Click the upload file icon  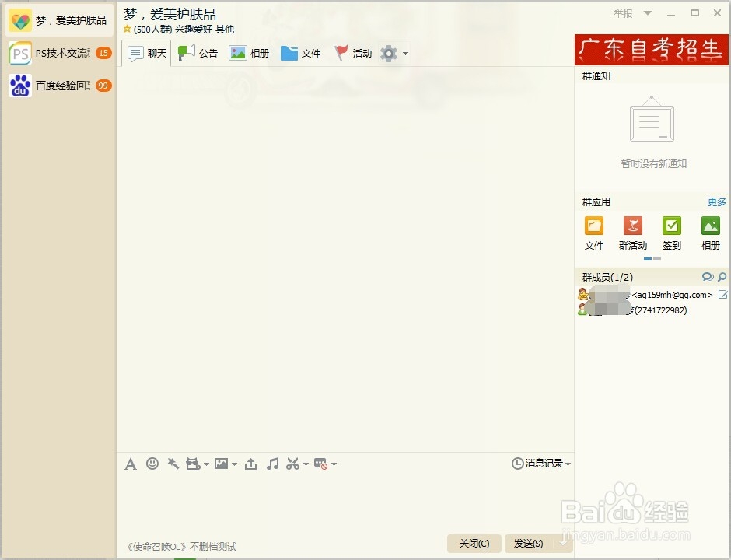coord(250,464)
